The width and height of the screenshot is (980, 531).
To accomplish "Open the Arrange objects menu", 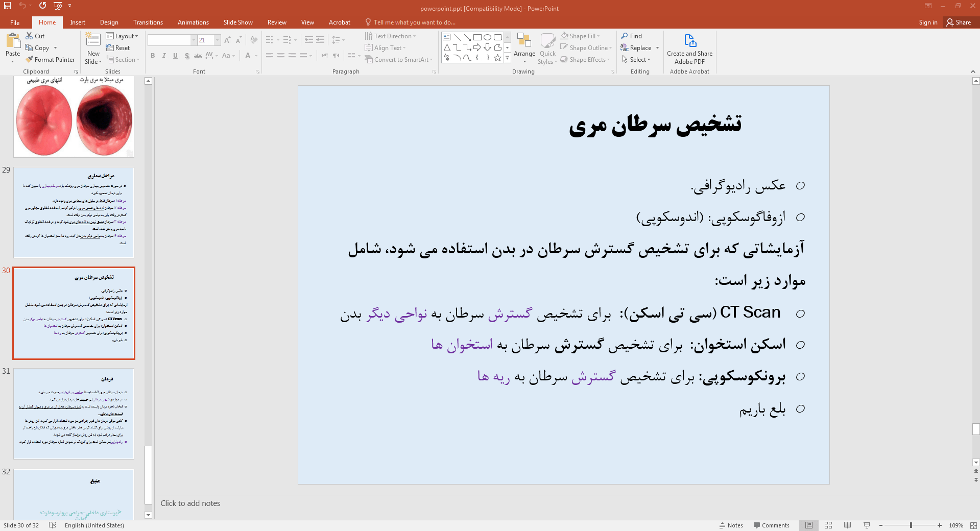I will (x=524, y=47).
